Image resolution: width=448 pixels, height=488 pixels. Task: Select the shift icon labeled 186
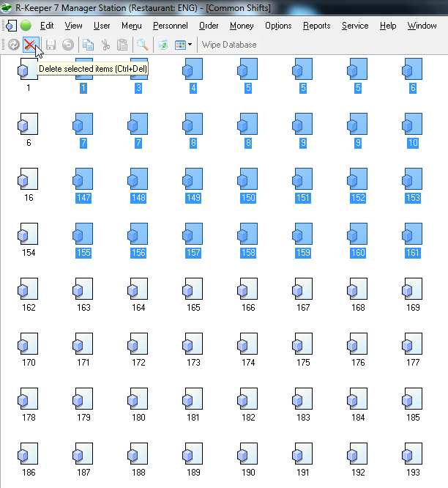point(28,454)
